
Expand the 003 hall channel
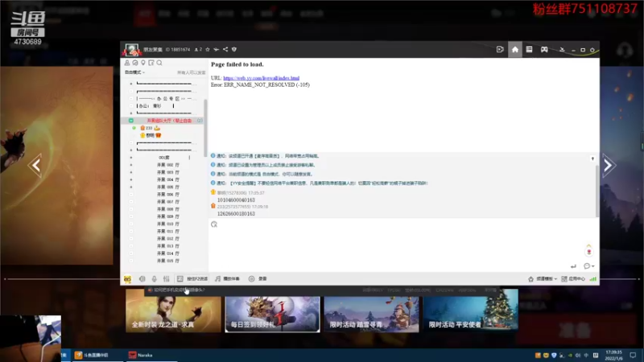(131, 172)
